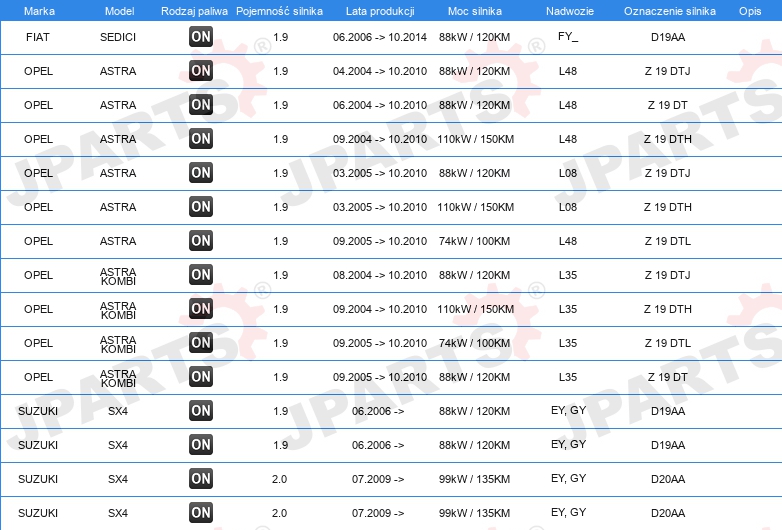Viewport: 782px width, 530px height.
Task: Select the 08.2004 -> 10.2010 production cell
Action: [x=380, y=275]
